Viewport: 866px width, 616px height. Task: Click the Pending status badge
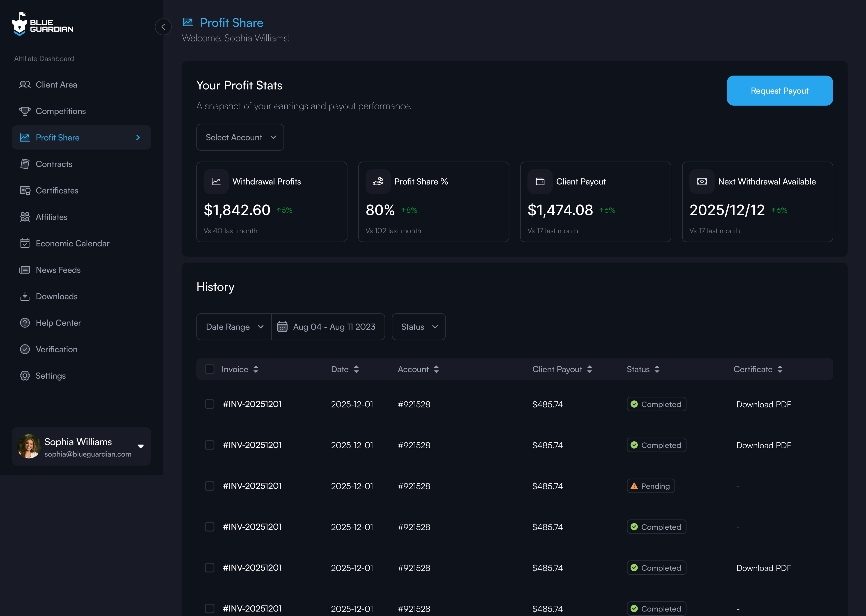point(651,486)
